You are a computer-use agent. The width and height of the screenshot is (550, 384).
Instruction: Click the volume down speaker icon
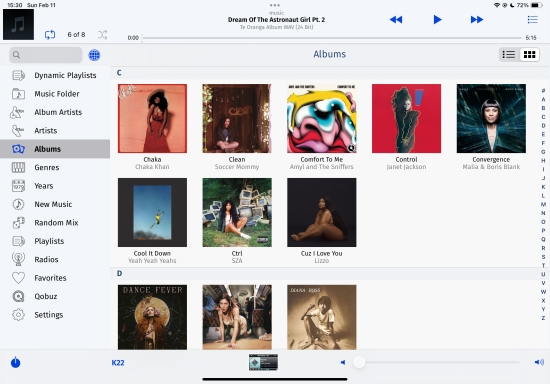pos(343,362)
